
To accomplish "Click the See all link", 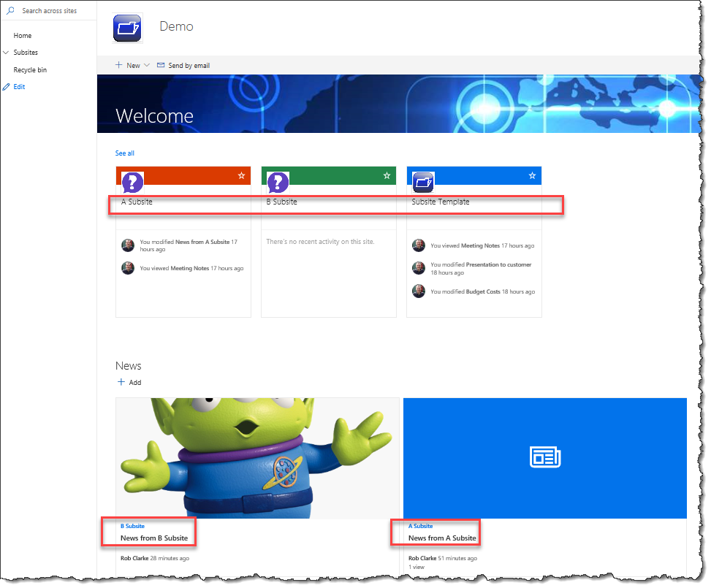I will (125, 153).
